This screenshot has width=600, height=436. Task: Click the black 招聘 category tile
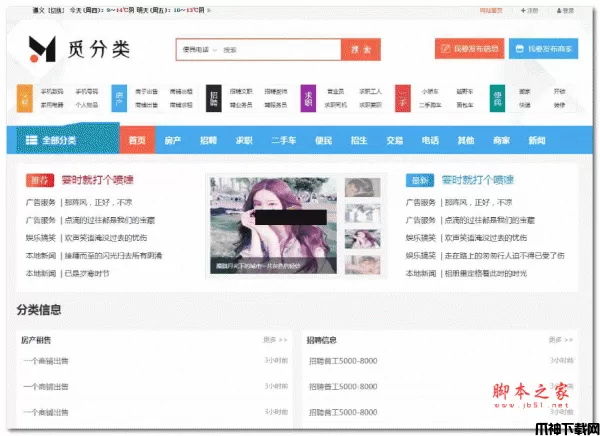[x=214, y=98]
